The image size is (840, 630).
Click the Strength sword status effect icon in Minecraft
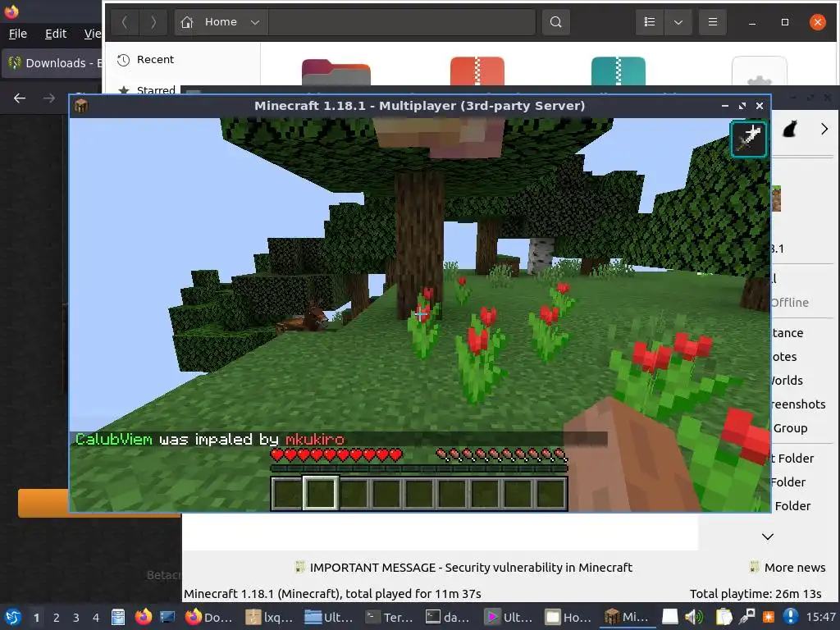748,138
